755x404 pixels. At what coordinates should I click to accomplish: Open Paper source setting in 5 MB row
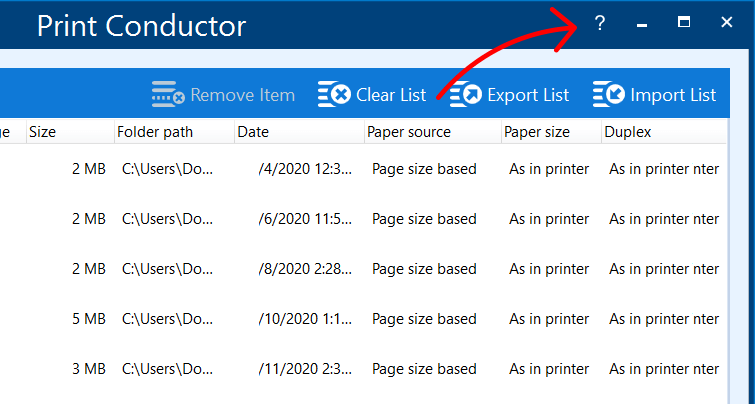(x=424, y=319)
